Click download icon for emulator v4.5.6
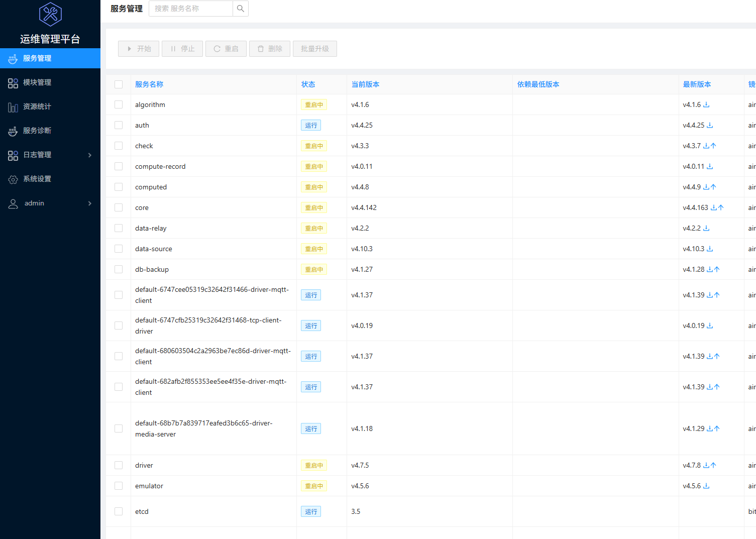The height and width of the screenshot is (539, 756). click(x=706, y=486)
